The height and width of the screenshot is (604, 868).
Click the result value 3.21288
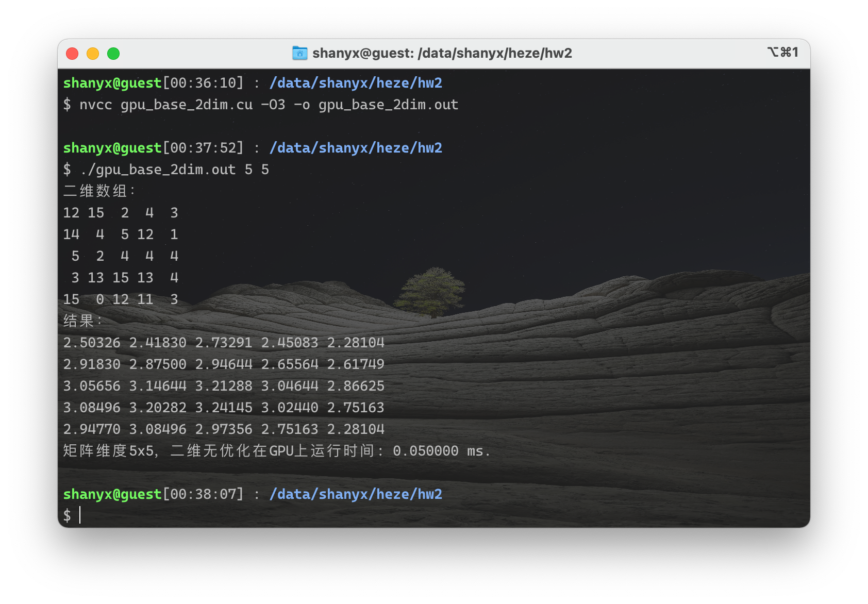[x=224, y=386]
